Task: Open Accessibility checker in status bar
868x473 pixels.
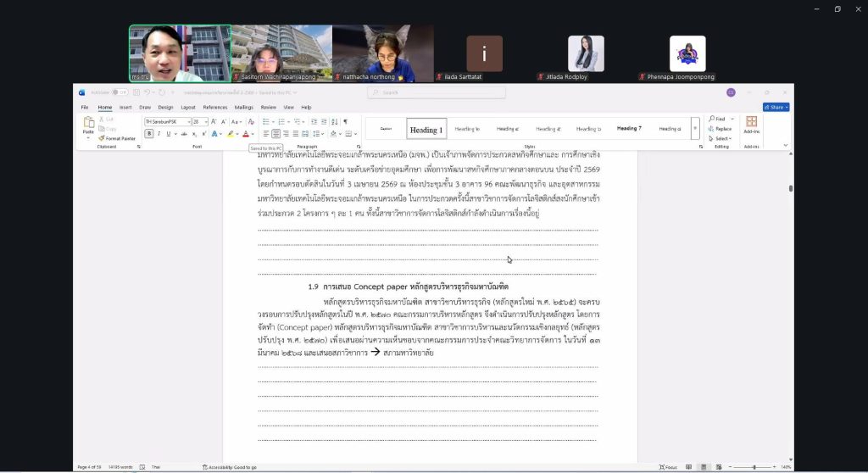Action: [x=229, y=467]
